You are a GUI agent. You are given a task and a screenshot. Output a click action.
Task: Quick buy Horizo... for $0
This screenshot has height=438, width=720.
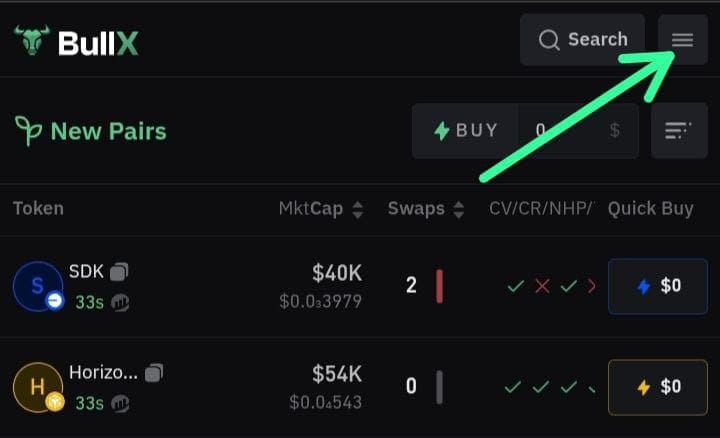(657, 387)
